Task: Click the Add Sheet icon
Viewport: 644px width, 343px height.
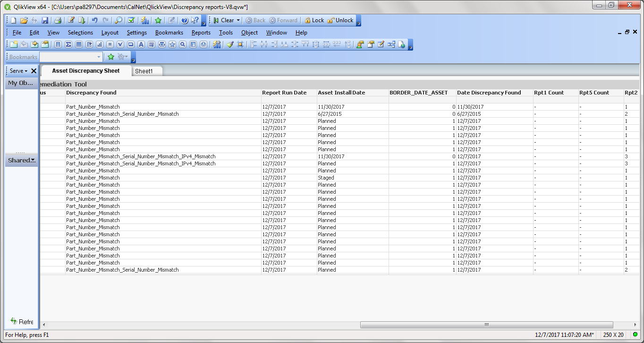Action: coord(13,44)
